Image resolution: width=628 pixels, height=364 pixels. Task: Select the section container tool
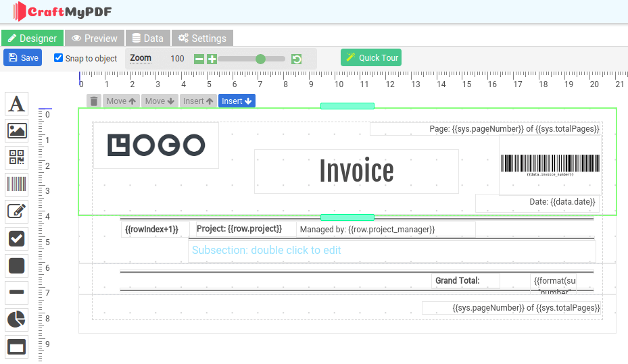[x=16, y=346]
